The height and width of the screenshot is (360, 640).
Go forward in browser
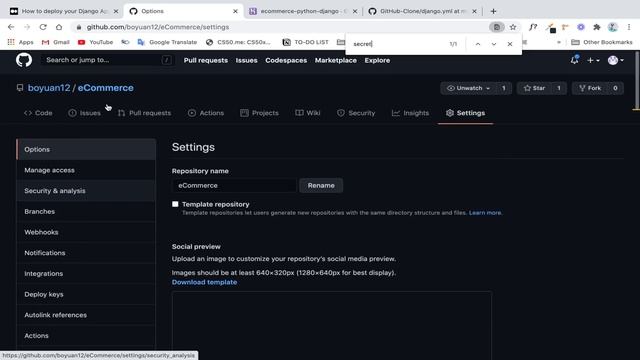27,27
